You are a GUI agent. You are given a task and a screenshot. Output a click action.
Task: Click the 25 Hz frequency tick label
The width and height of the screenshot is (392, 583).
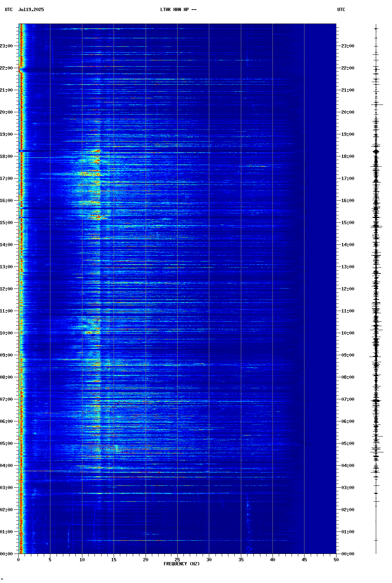click(x=177, y=560)
